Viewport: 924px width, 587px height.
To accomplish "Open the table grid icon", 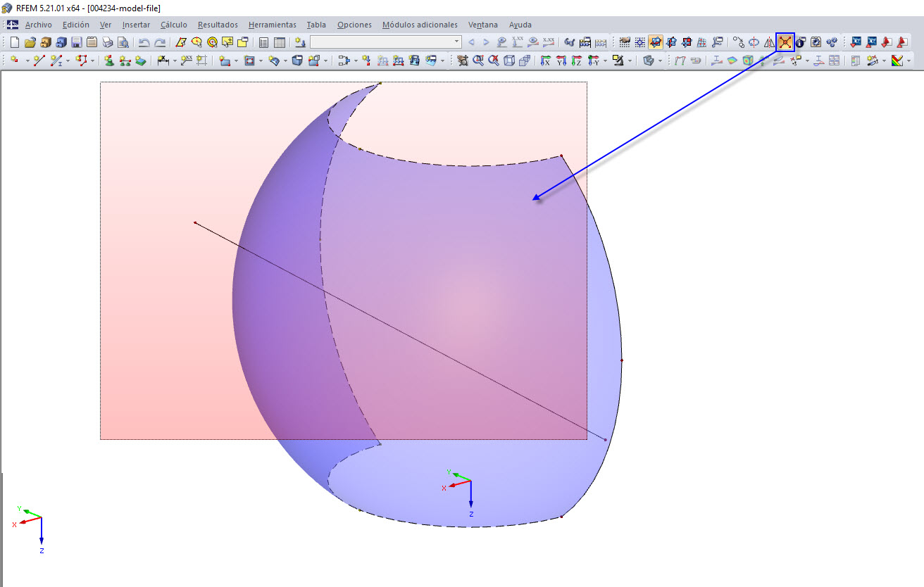I will 280,42.
